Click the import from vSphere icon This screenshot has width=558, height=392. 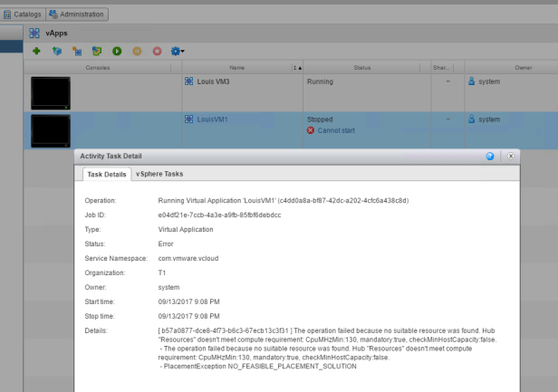point(97,52)
